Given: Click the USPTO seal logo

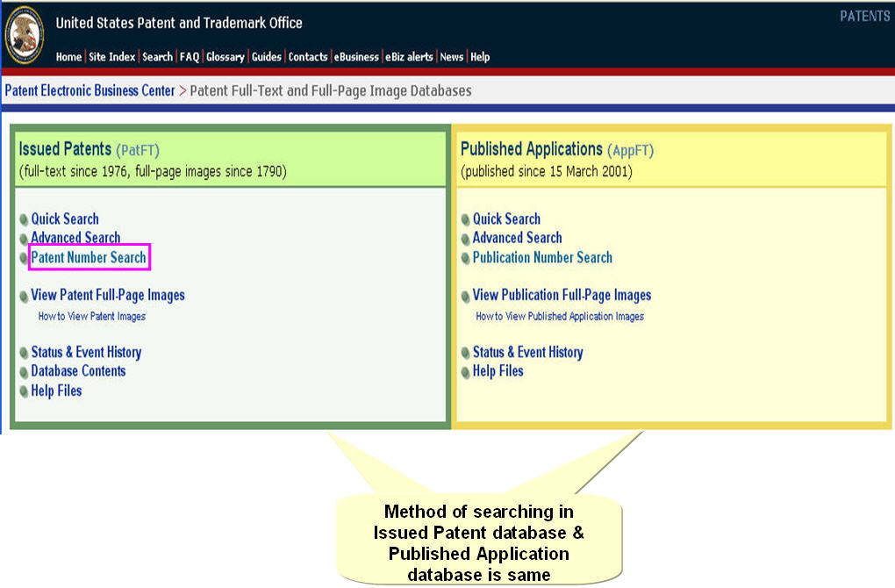Looking at the screenshot, I should (x=25, y=35).
